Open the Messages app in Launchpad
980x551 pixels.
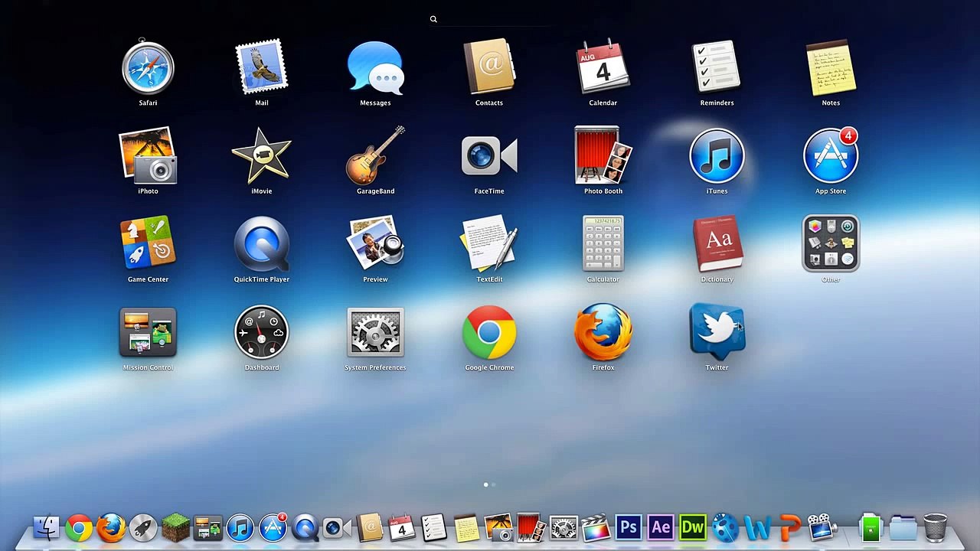coord(375,67)
